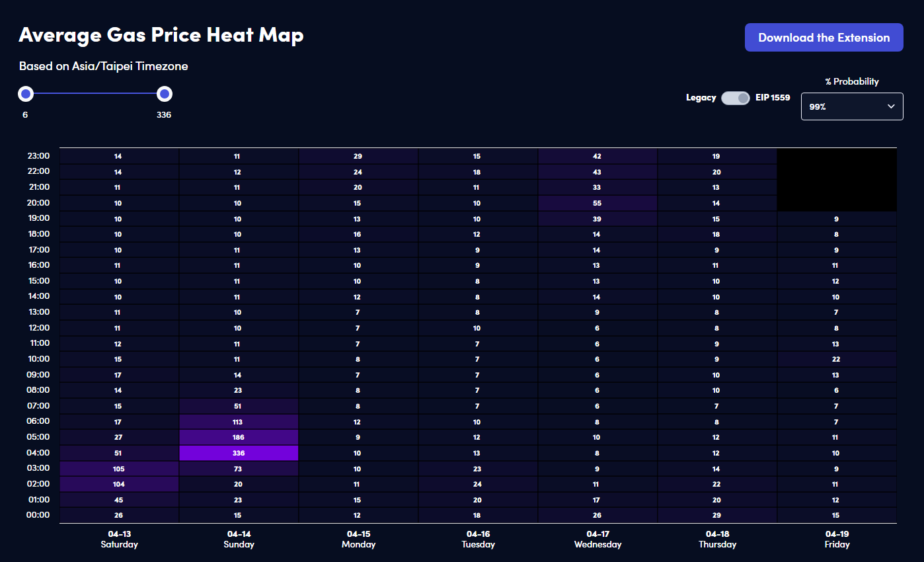Viewport: 924px width, 562px height.
Task: Click the 29 cell on Thursday at 00:00
Action: pos(716,515)
